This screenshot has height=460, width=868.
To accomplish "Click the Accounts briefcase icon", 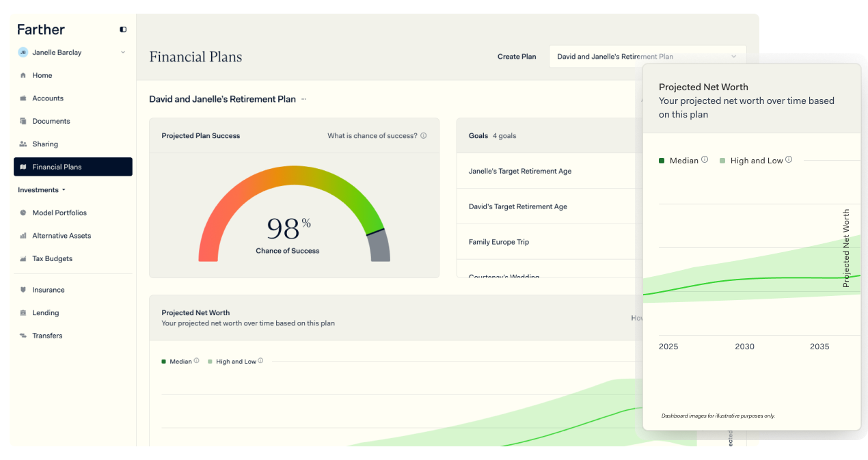I will point(23,98).
